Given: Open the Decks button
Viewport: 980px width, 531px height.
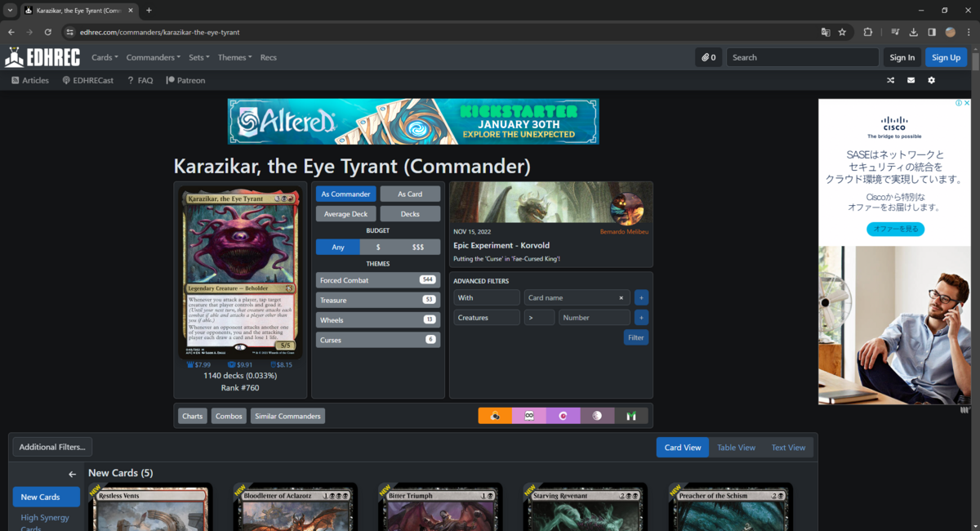Looking at the screenshot, I should tap(410, 214).
